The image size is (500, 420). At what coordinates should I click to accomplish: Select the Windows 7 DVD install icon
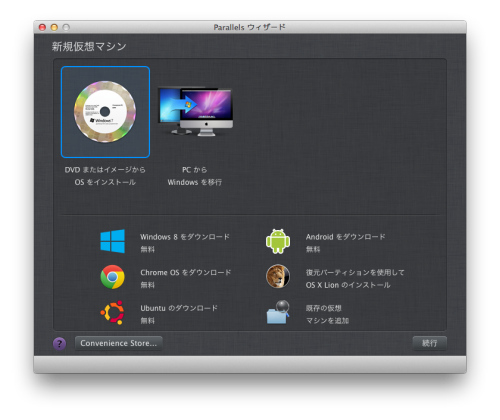tap(105, 112)
